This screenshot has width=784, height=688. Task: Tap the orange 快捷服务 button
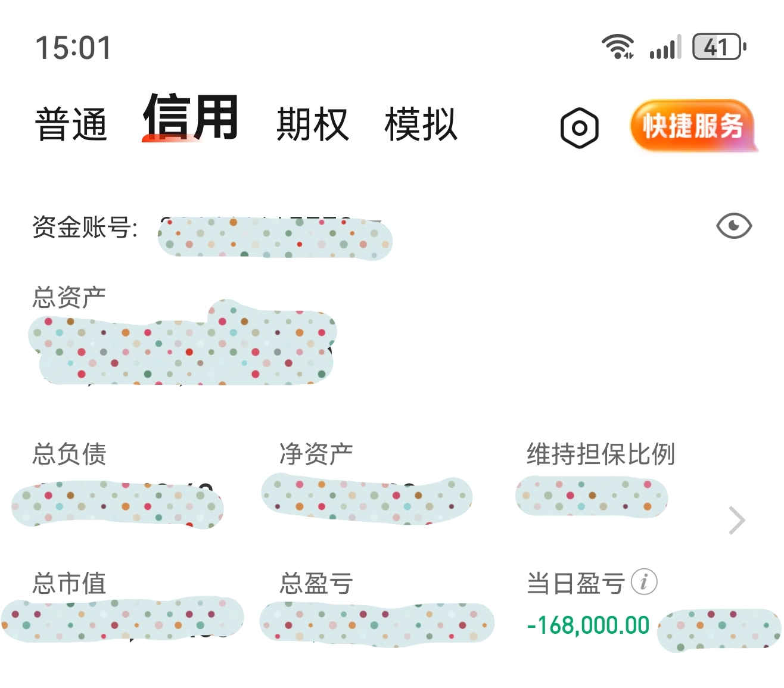[693, 126]
